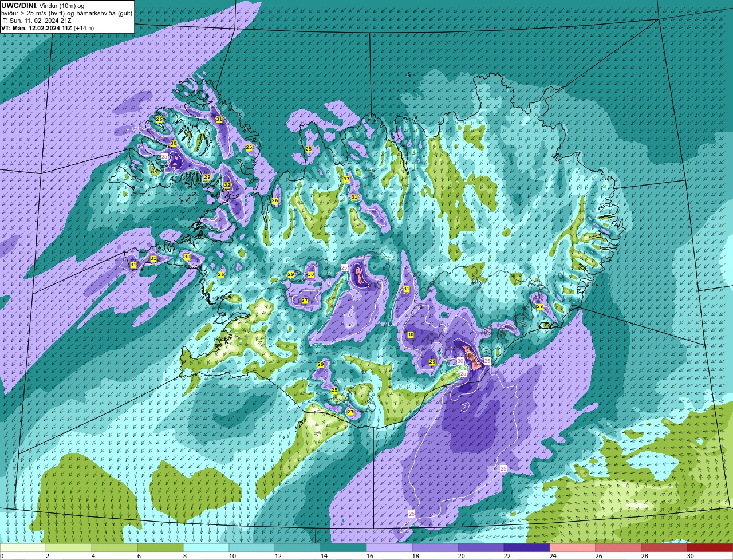The width and height of the screenshot is (733, 560).
Task: Click the legend tick label "20"
Action: click(x=462, y=556)
